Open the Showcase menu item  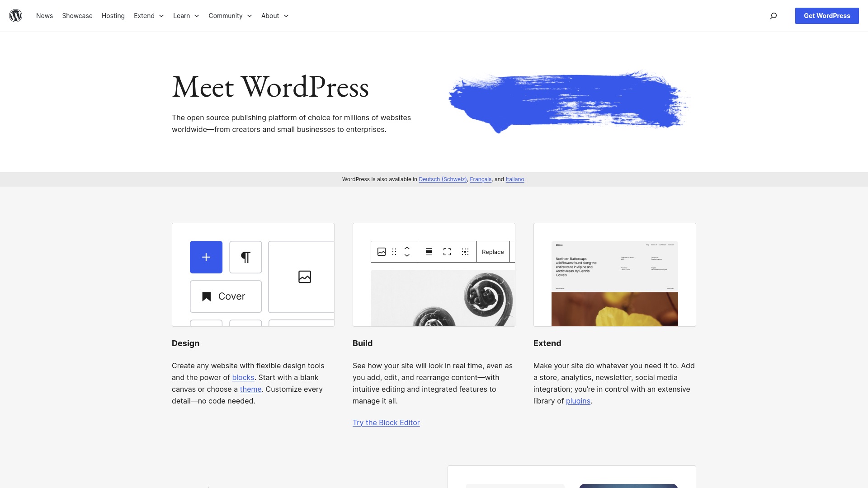[77, 16]
